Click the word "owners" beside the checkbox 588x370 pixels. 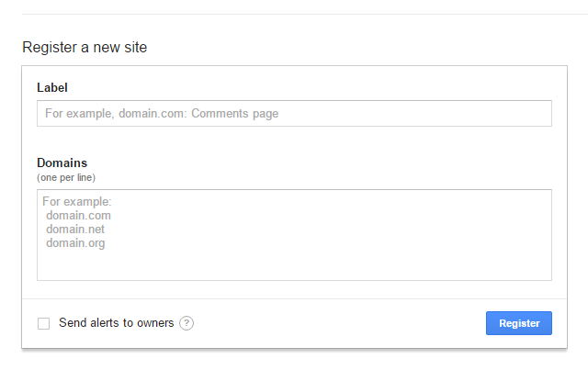pyautogui.click(x=155, y=323)
